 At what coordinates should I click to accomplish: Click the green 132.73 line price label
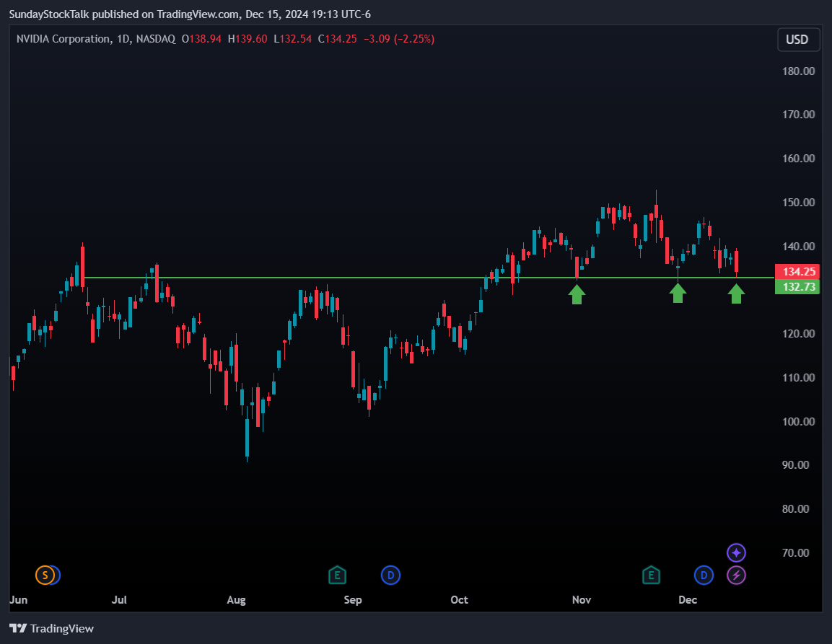797,287
